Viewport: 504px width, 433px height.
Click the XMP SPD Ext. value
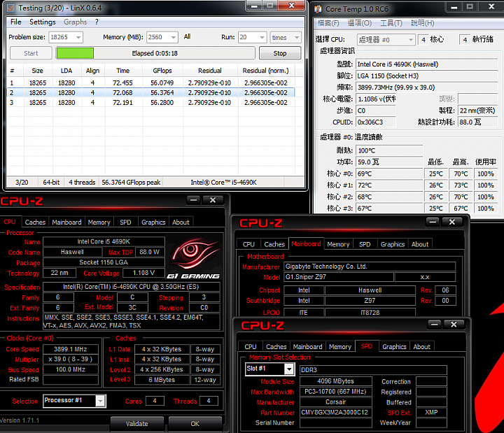[431, 412]
